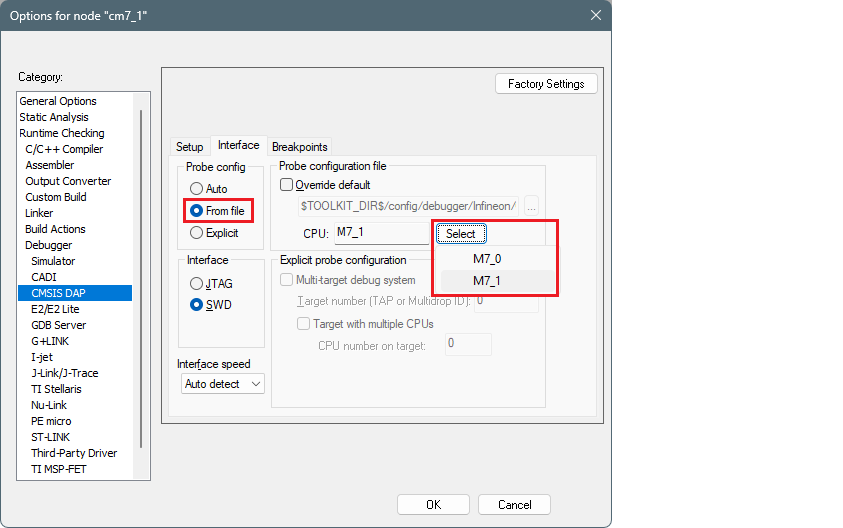This screenshot has height=528, width=843.
Task: Open the Interface speed dropdown
Action: click(x=223, y=384)
